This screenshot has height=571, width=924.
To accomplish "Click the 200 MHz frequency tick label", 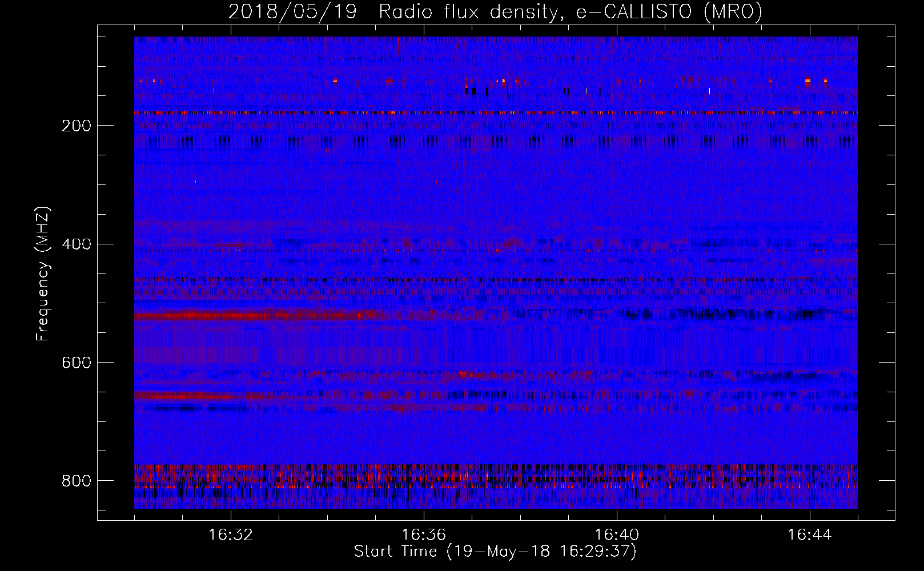I will click(x=77, y=126).
